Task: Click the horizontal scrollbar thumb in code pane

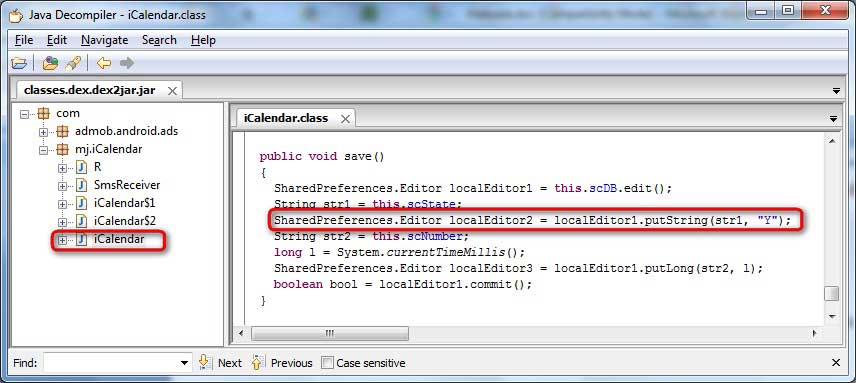Action: click(x=330, y=333)
